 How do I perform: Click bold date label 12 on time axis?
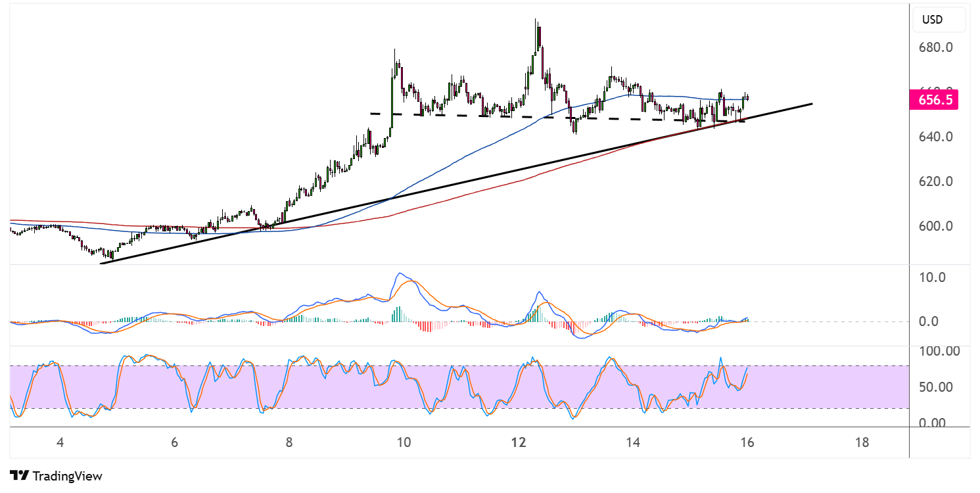click(519, 442)
